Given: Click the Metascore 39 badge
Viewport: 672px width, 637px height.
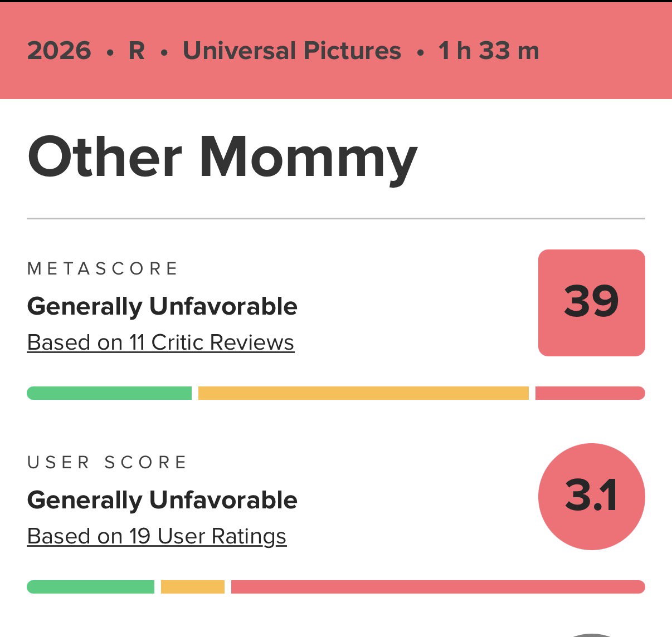Looking at the screenshot, I should click(592, 303).
